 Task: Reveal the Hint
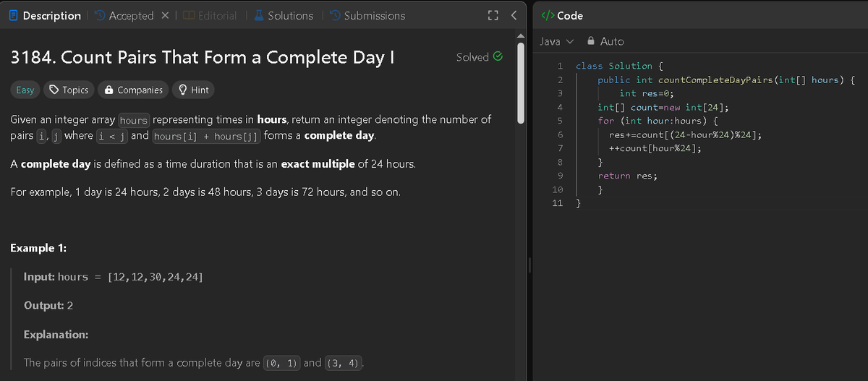coord(193,90)
